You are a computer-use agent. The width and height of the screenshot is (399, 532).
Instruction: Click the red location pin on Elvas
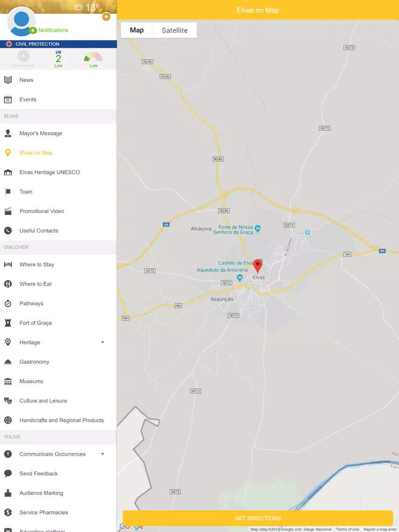pyautogui.click(x=258, y=266)
